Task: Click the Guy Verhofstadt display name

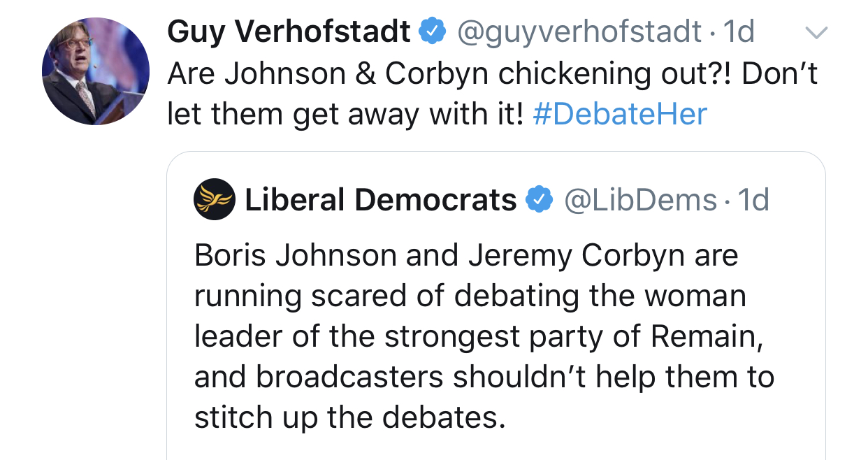Action: pyautogui.click(x=289, y=31)
